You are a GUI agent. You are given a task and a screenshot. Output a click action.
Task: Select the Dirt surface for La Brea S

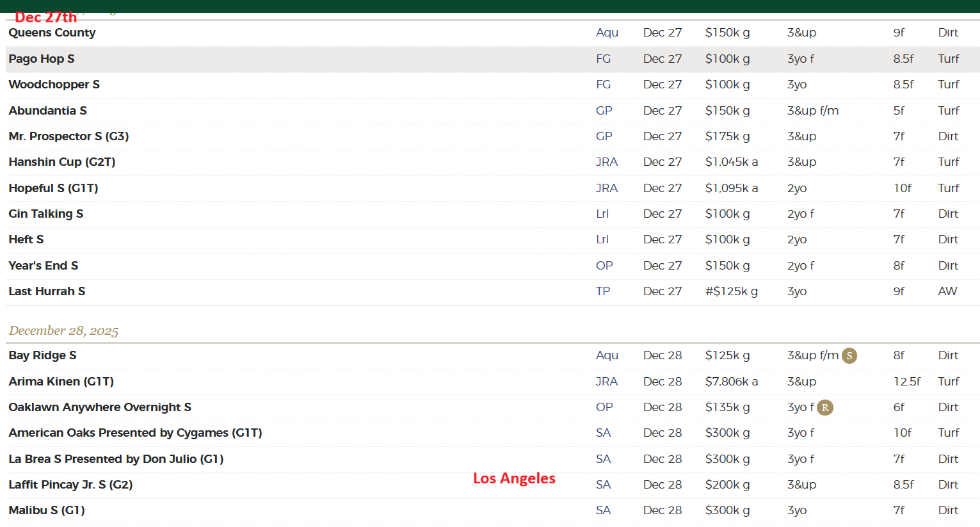tap(948, 459)
